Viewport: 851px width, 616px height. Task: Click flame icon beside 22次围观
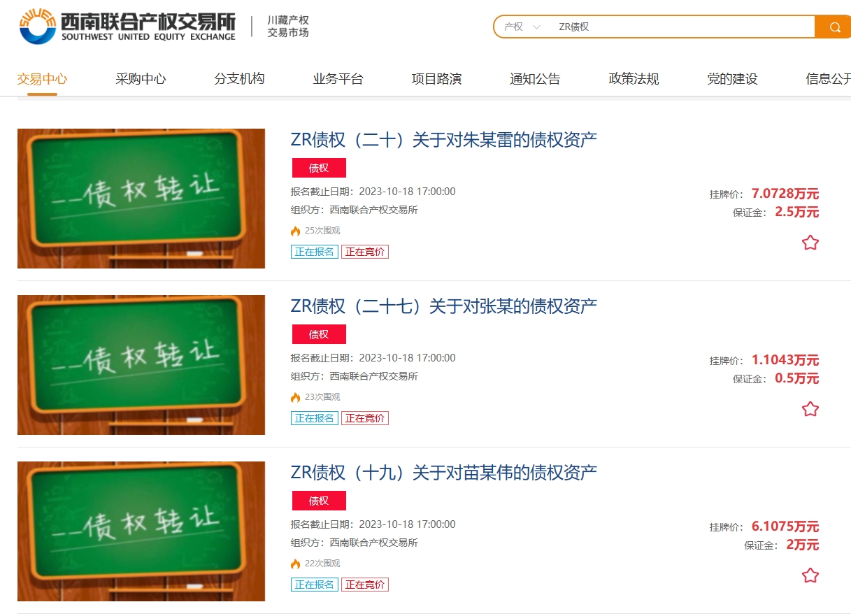tap(295, 564)
